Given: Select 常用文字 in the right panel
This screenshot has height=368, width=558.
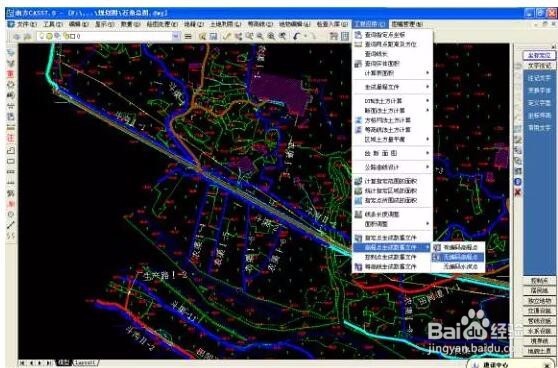Looking at the screenshot, I should (x=539, y=128).
